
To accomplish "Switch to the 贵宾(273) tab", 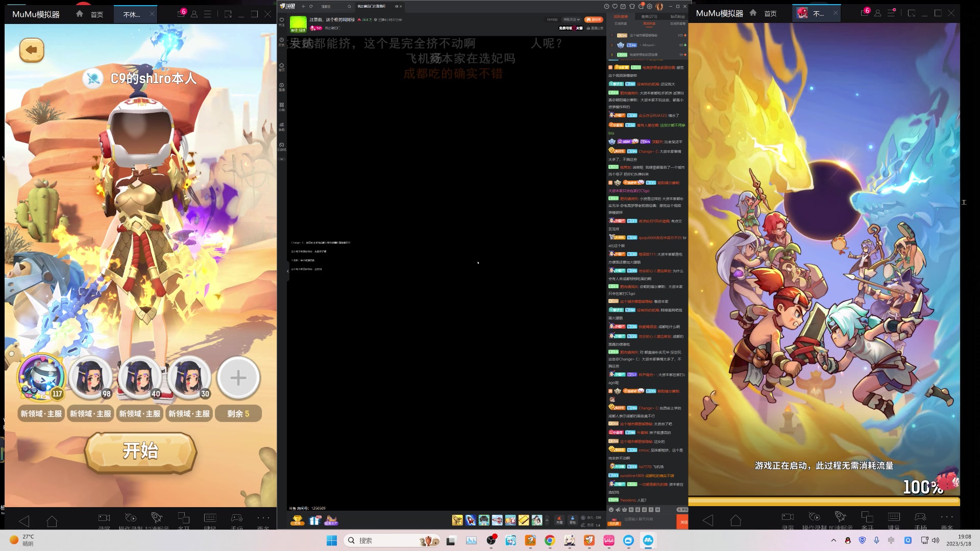I will tap(649, 17).
